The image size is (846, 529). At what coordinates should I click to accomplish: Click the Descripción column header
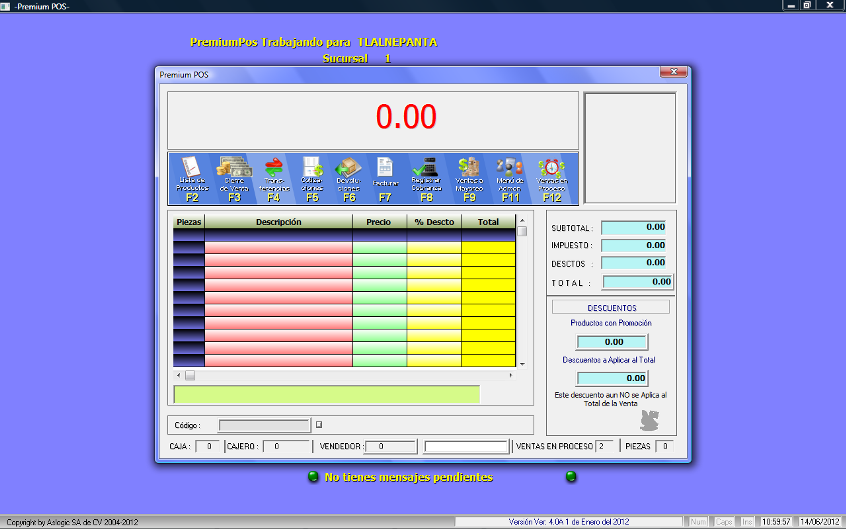278,222
